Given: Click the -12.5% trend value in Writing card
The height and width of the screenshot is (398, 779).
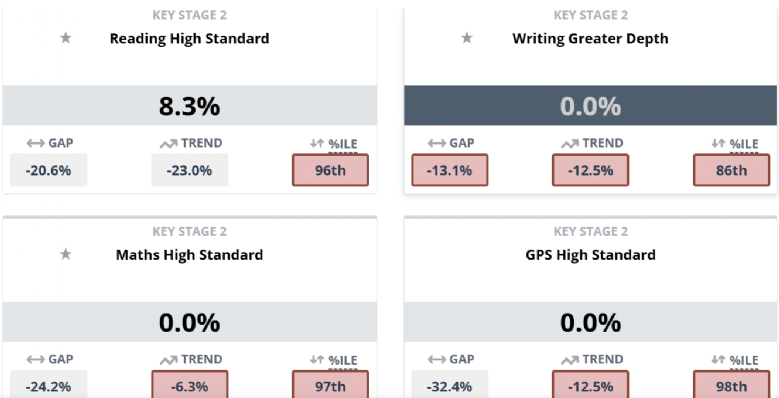Looking at the screenshot, I should point(591,170).
